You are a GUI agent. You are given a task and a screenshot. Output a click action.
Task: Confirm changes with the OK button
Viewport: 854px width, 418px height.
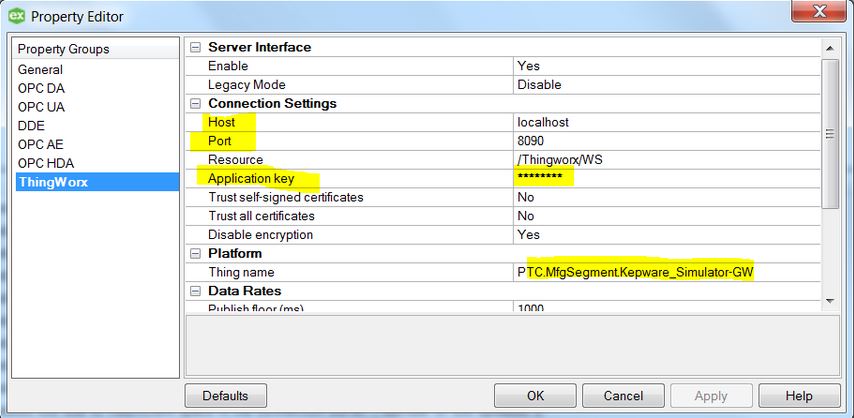click(535, 396)
